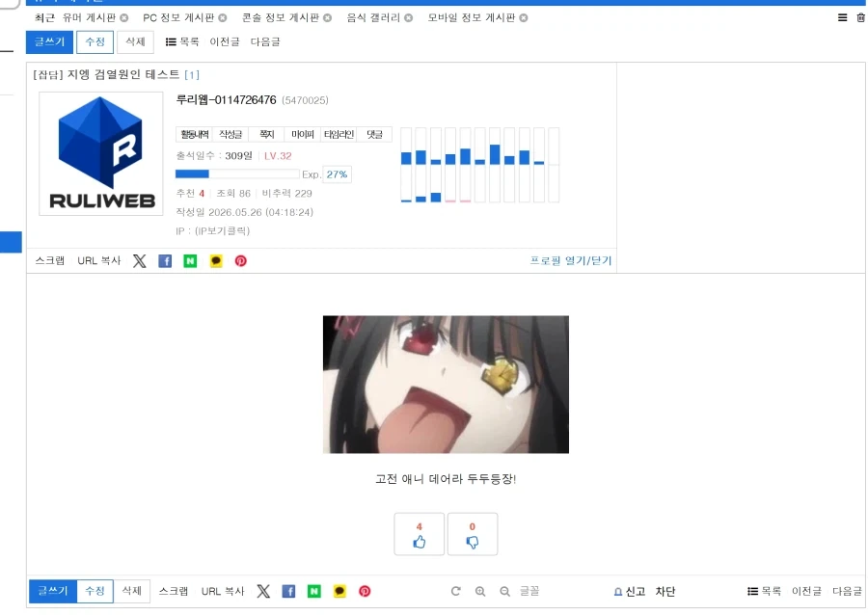868x615 pixels.
Task: Share on Naver from the bottom toolbar
Action: coord(313,591)
